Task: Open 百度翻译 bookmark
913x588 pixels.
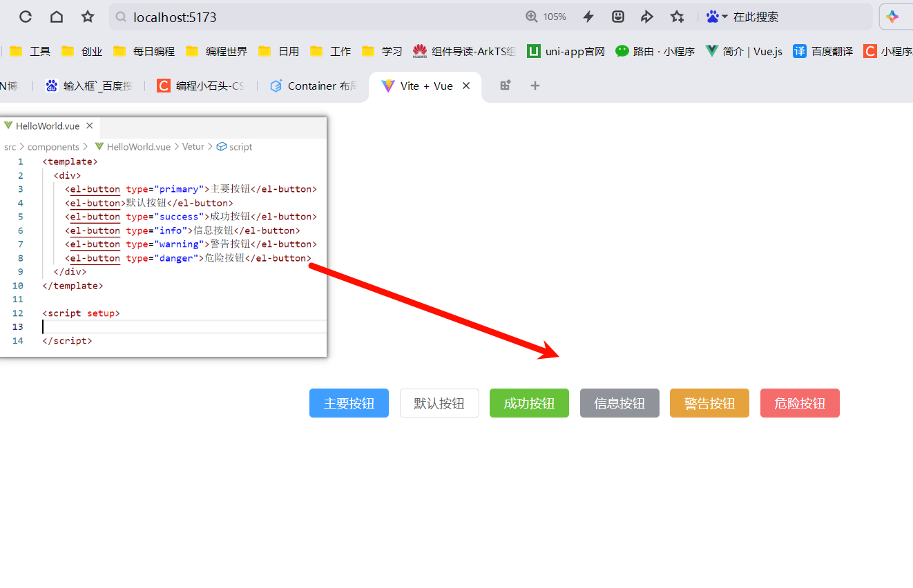Action: tap(823, 51)
